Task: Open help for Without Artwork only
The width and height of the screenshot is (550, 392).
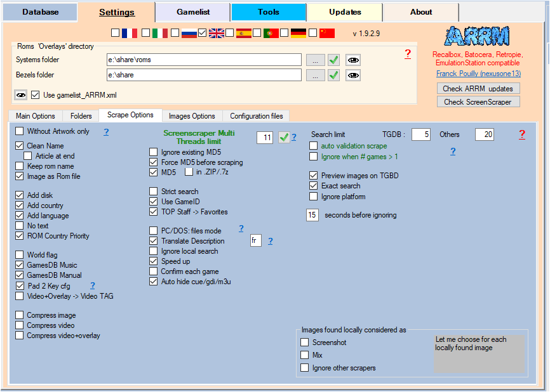Action: click(x=106, y=132)
